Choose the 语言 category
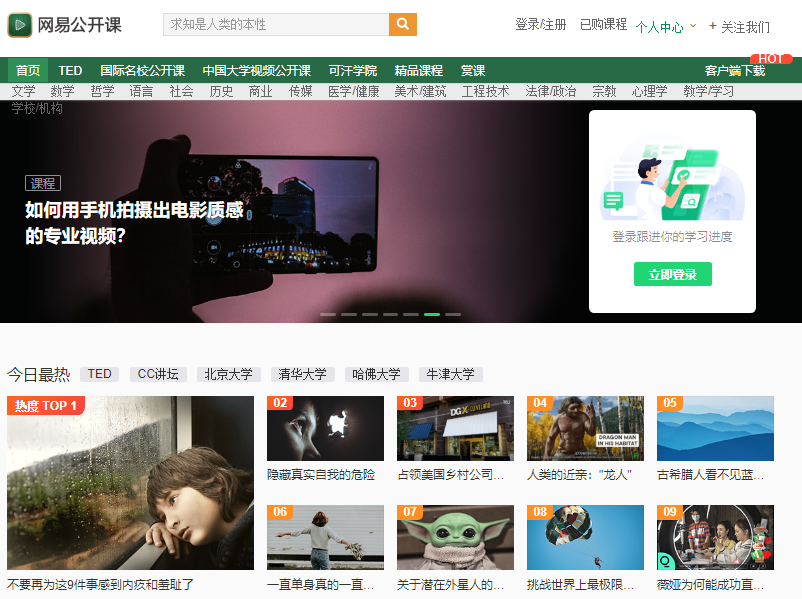The width and height of the screenshot is (802, 599). [141, 91]
